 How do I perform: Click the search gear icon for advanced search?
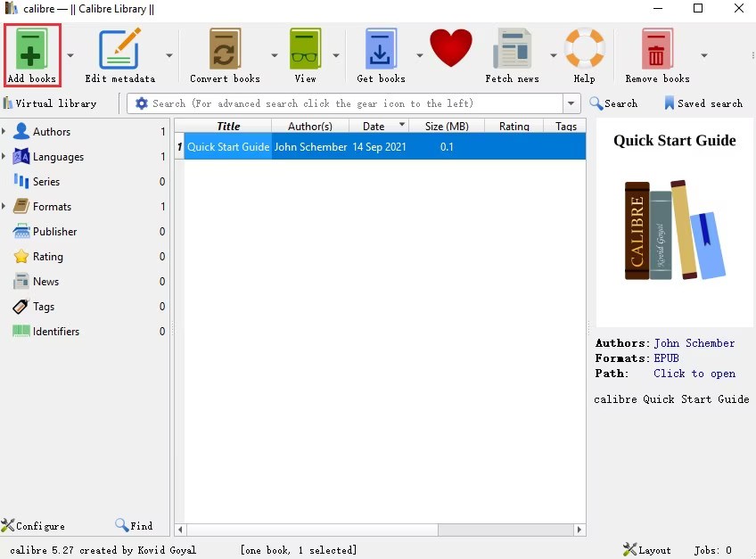(141, 103)
